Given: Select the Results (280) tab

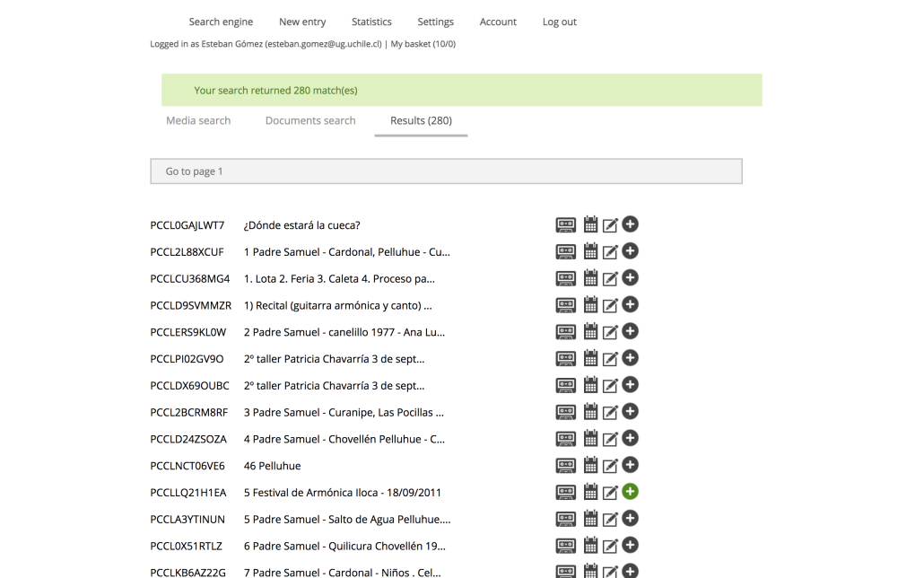Looking at the screenshot, I should [x=421, y=120].
